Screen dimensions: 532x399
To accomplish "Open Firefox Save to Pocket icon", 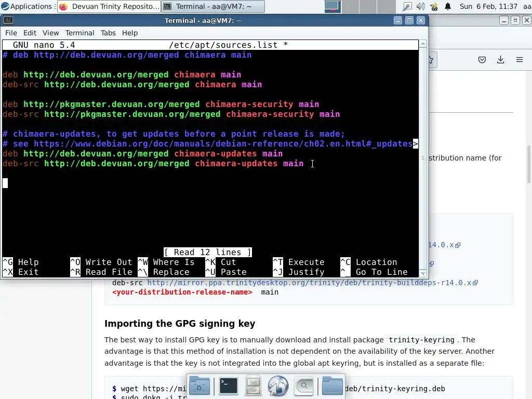I will [x=482, y=60].
